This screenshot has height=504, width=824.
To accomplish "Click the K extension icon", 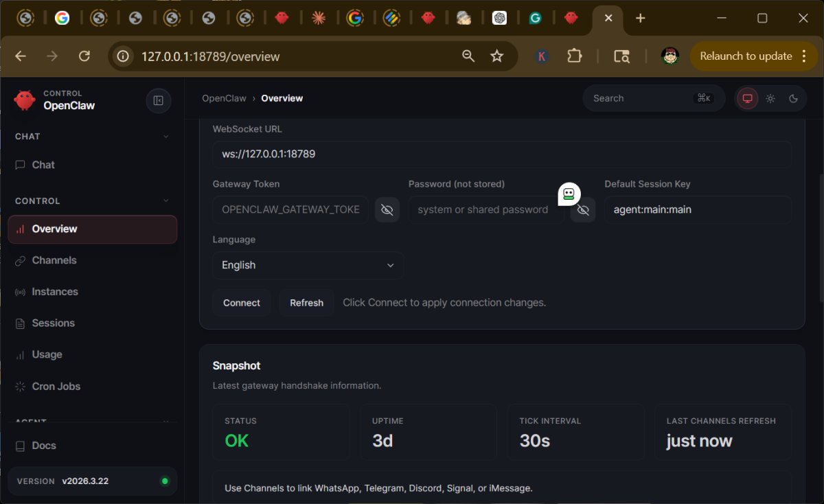I will coord(542,56).
